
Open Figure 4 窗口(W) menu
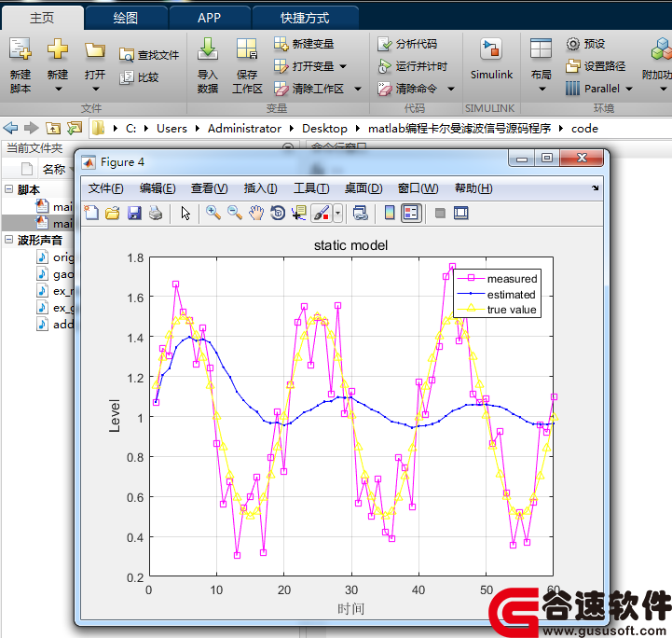(418, 188)
